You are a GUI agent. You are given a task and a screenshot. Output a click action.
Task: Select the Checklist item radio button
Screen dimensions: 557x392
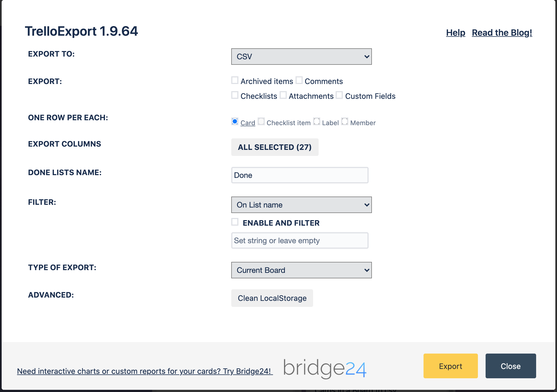click(261, 122)
